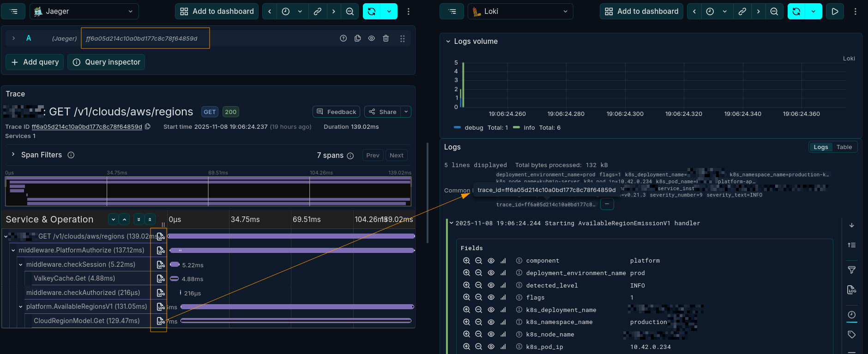Expand the Span Filters section
Image resolution: width=868 pixels, height=354 pixels.
tap(13, 155)
